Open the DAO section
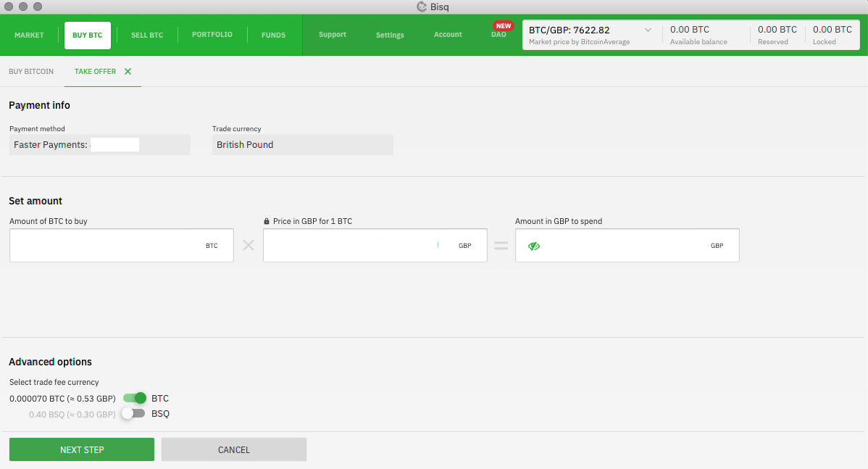 pyautogui.click(x=498, y=35)
